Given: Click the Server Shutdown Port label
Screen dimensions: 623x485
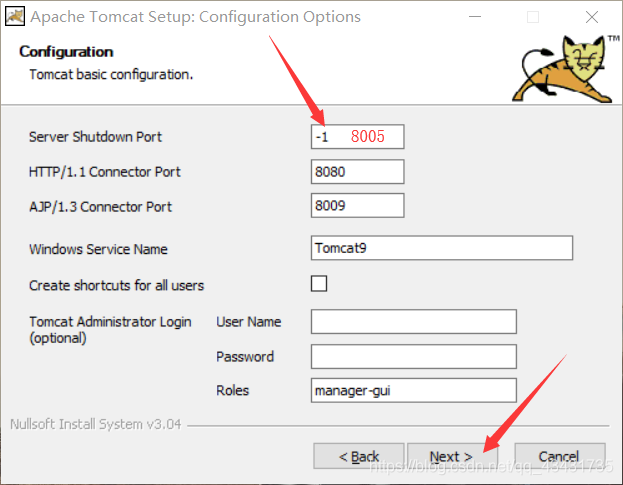Looking at the screenshot, I should pos(95,137).
